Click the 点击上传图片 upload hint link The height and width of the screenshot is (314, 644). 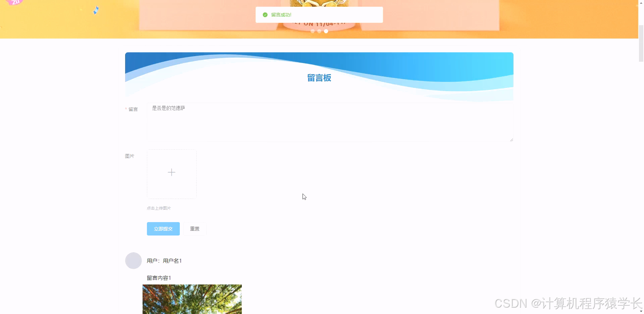point(158,208)
